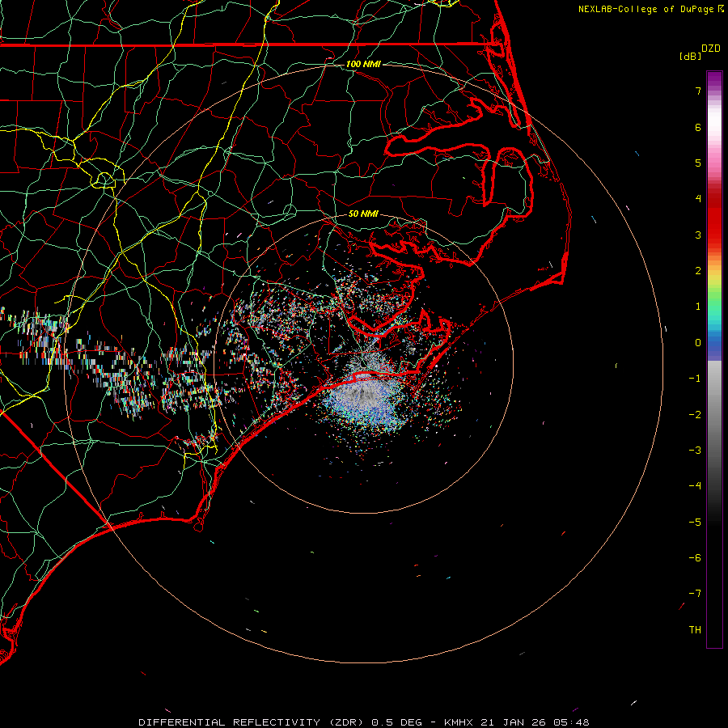The width and height of the screenshot is (728, 728).
Task: Click the 0 dB tick label on scale
Action: [x=697, y=342]
